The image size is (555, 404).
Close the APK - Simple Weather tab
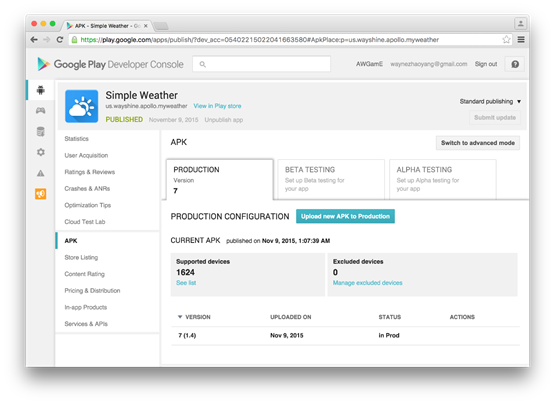pos(145,26)
